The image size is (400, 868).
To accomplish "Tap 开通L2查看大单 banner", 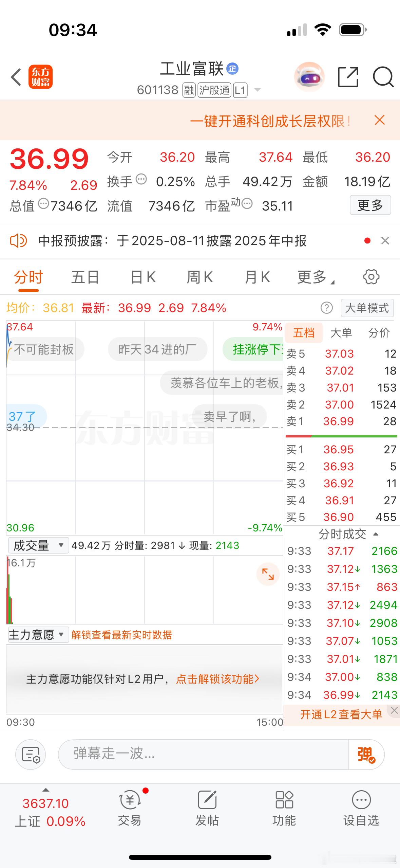I will [341, 715].
